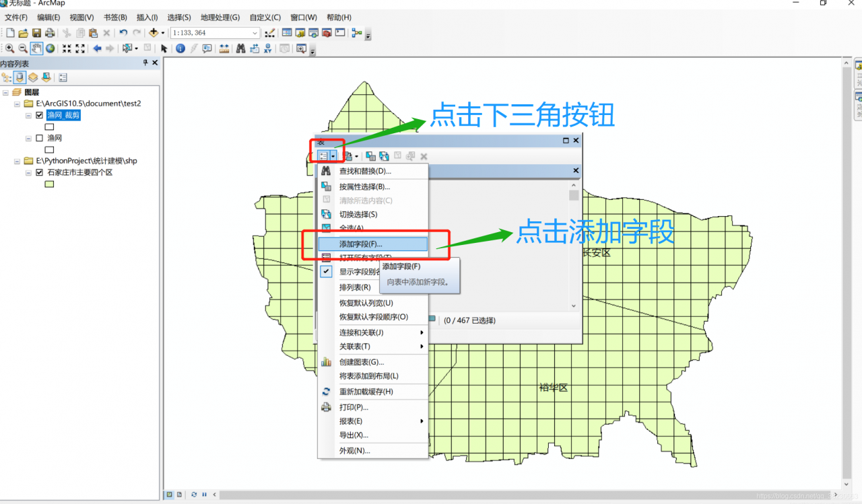The image size is (862, 504).
Task: Click the Full Extent globe icon
Action: 51,48
